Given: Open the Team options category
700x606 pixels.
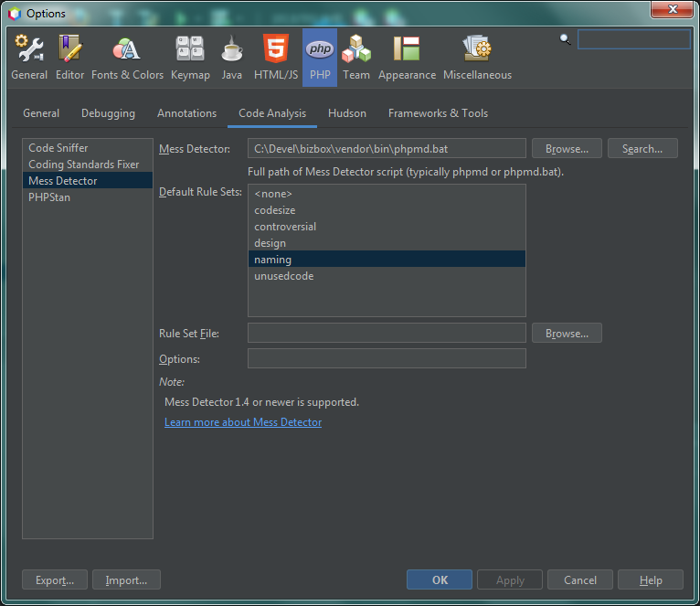Looking at the screenshot, I should pyautogui.click(x=355, y=58).
